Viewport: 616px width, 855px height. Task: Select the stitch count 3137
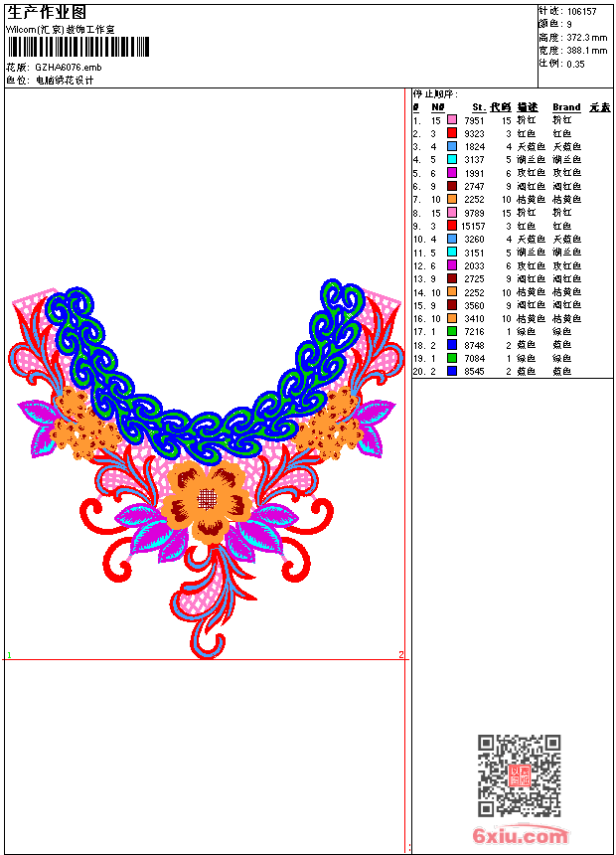(474, 160)
